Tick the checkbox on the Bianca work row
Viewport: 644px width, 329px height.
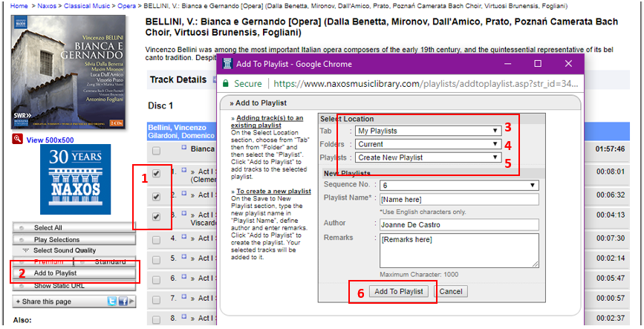156,152
